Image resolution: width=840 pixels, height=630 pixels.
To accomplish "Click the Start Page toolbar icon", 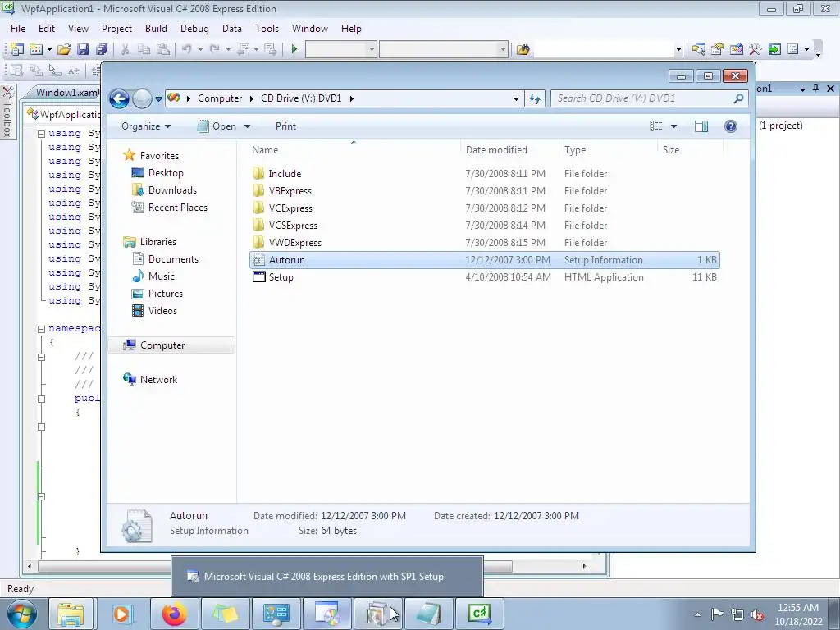I will [774, 50].
